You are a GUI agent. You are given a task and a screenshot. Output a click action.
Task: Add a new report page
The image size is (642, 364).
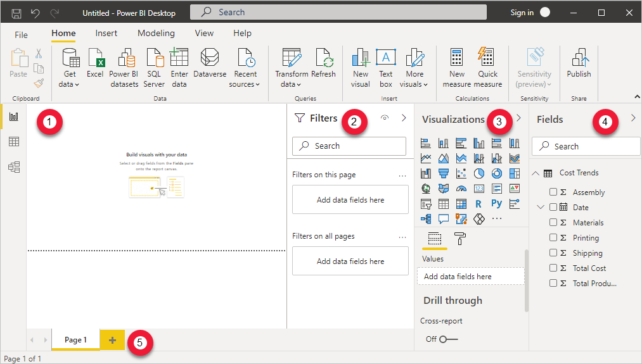[112, 340]
